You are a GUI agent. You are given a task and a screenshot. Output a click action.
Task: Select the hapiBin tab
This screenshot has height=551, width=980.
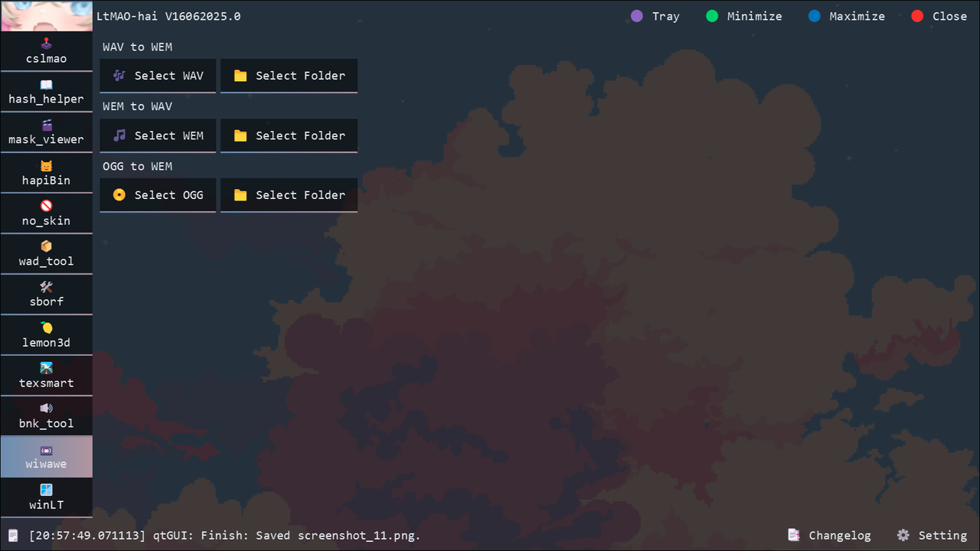click(x=46, y=173)
